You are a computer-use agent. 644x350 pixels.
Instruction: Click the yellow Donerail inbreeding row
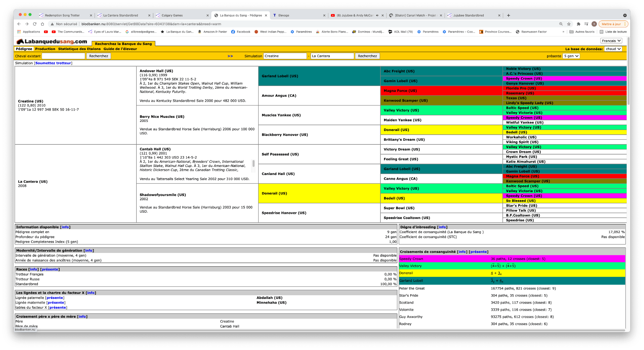(512, 273)
